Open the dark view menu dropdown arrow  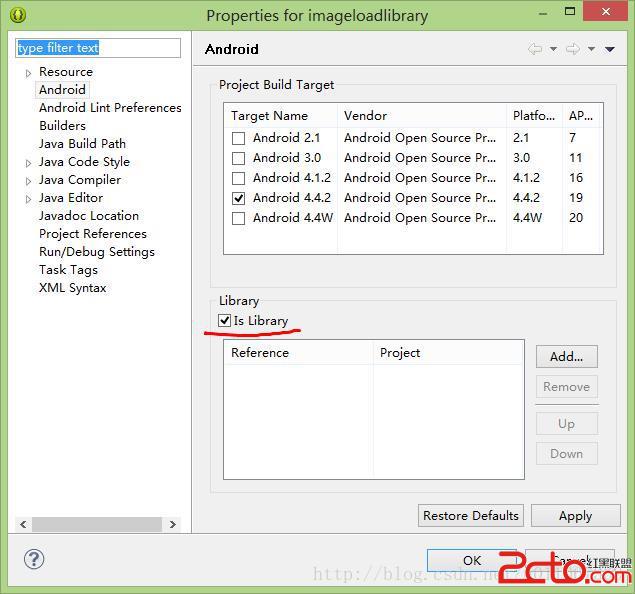tap(610, 49)
